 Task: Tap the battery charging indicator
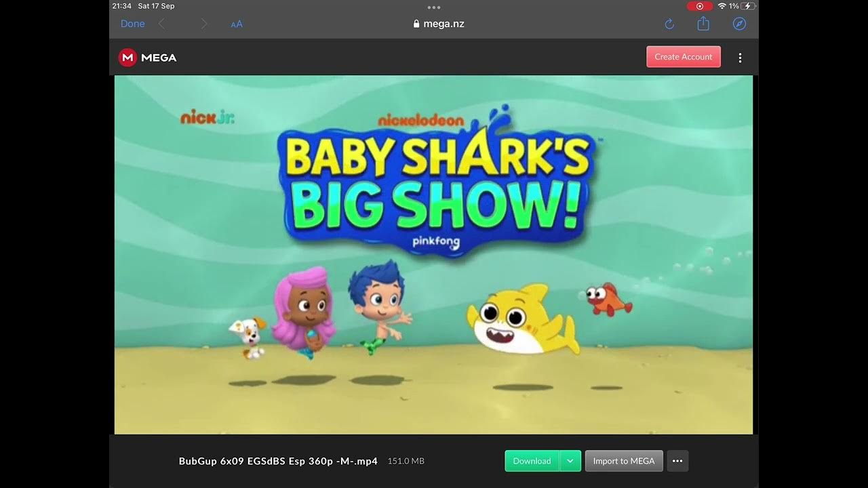(x=748, y=6)
